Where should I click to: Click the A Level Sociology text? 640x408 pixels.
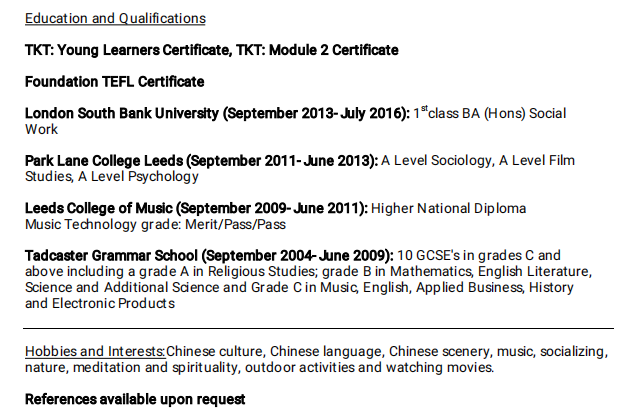(436, 161)
